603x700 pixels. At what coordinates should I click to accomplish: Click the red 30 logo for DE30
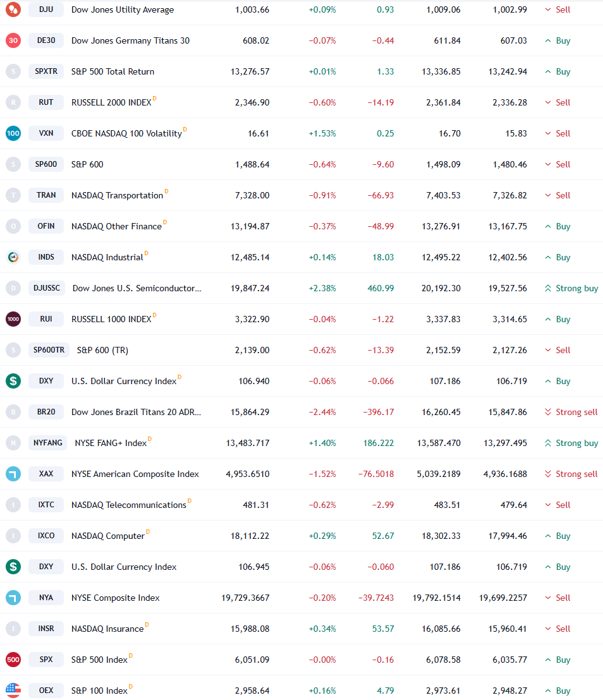coord(13,40)
